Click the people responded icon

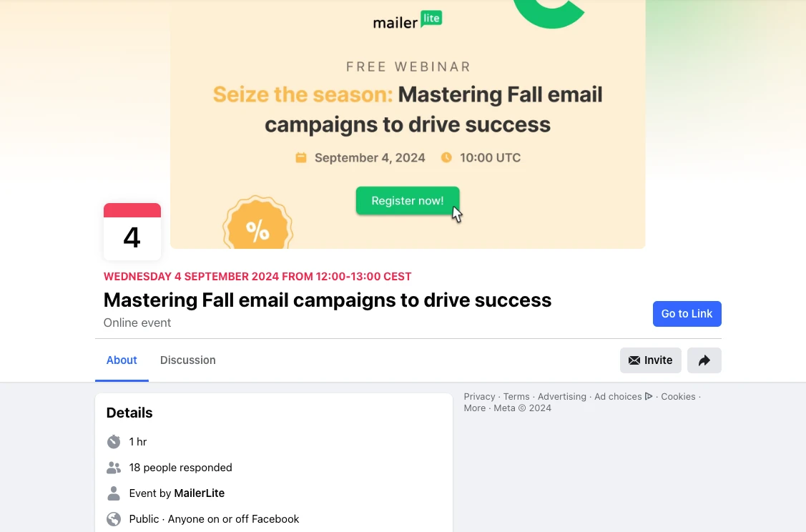(x=114, y=468)
